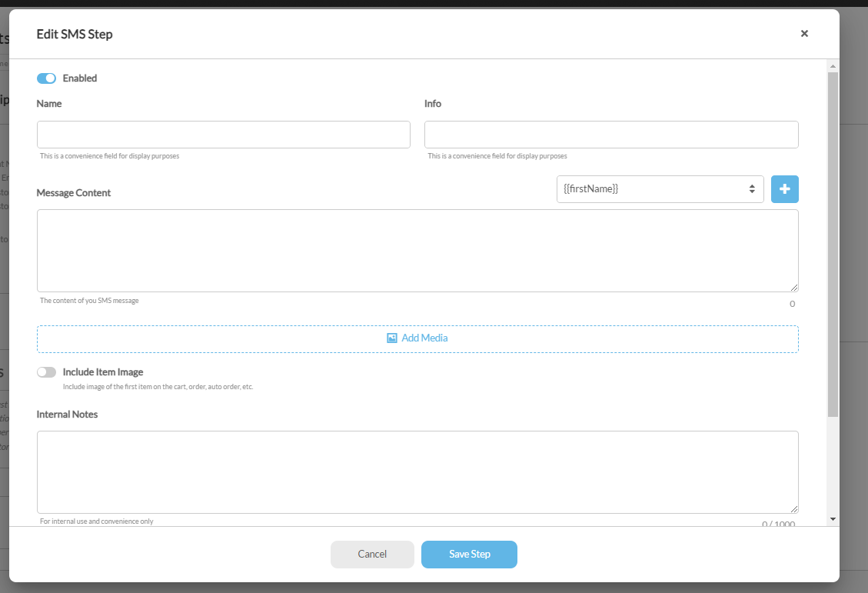Click the blue plus insert-variable button
This screenshot has height=593, width=868.
coord(784,189)
